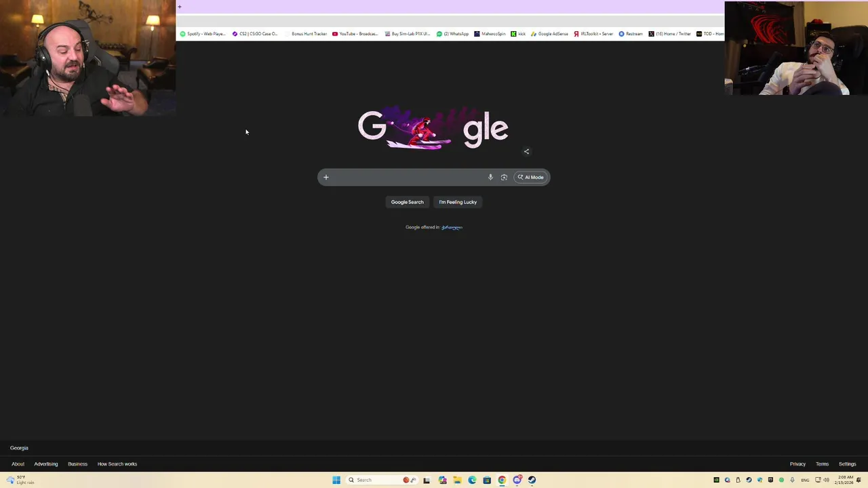Viewport: 868px width, 488px height.
Task: Open the Windows Start menu
Action: point(336,480)
